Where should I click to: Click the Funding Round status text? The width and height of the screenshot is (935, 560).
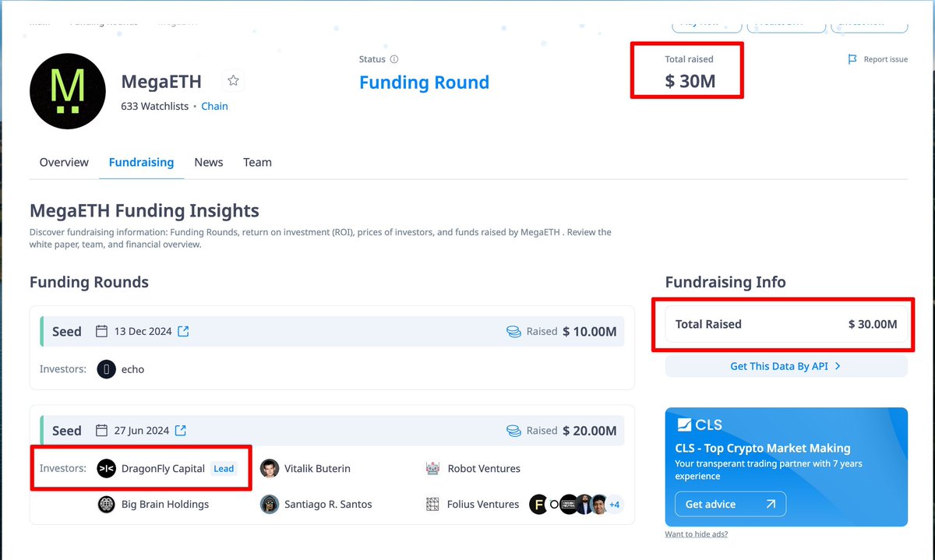click(425, 82)
